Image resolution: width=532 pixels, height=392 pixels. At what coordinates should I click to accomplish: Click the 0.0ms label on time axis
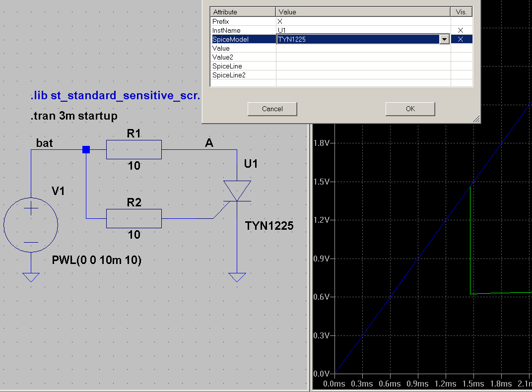334,384
